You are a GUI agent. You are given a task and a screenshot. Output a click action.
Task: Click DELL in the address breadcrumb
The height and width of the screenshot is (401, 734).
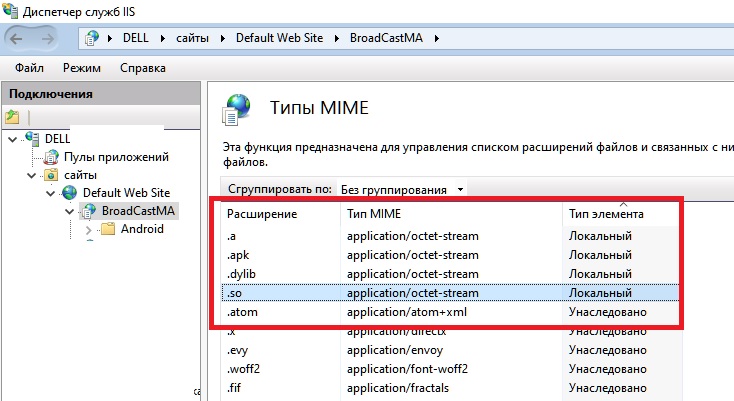point(136,38)
